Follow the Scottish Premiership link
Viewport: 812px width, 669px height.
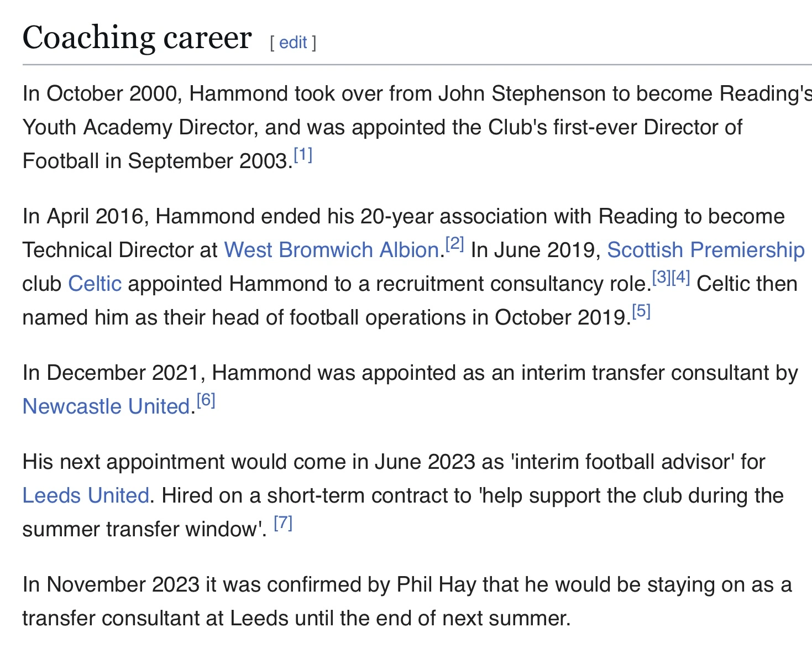(705, 250)
